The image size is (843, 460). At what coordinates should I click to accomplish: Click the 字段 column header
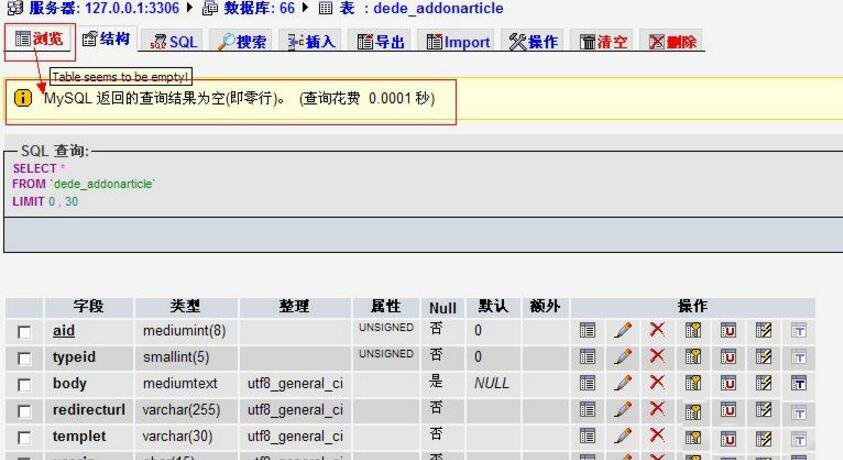[89, 306]
